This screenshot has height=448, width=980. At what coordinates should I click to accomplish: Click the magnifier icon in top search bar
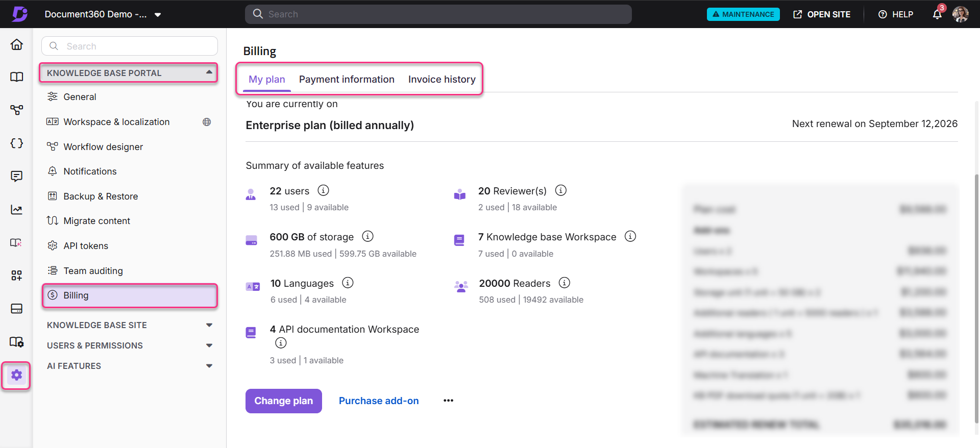(258, 14)
